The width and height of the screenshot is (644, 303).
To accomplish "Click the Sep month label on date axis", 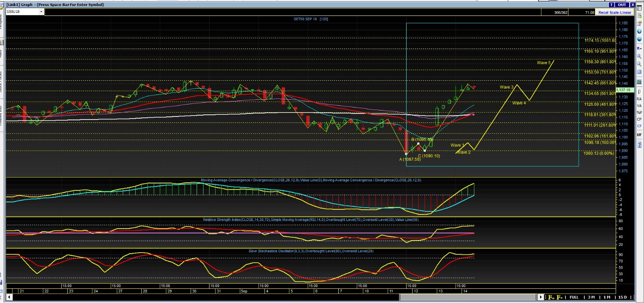I will pos(244,291).
